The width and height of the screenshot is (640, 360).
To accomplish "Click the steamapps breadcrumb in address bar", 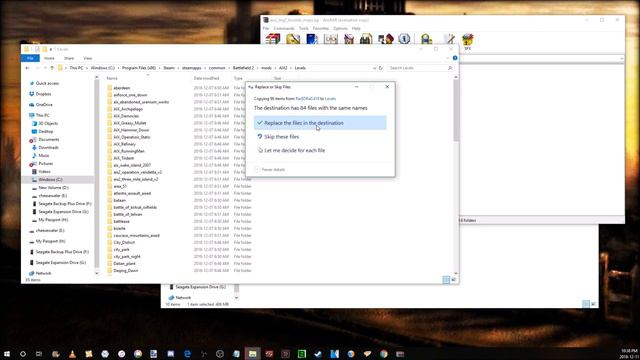I will [x=192, y=68].
